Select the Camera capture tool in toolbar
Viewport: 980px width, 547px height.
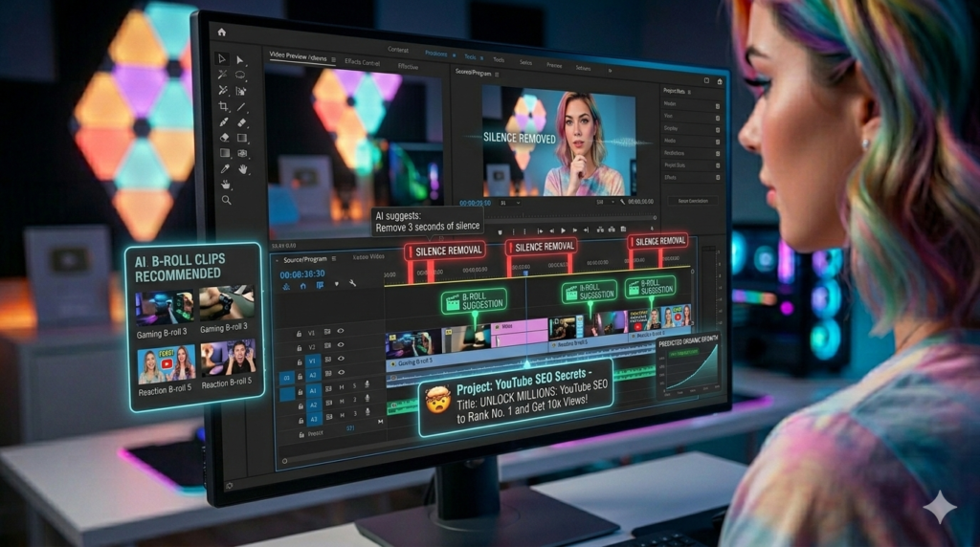[x=242, y=153]
